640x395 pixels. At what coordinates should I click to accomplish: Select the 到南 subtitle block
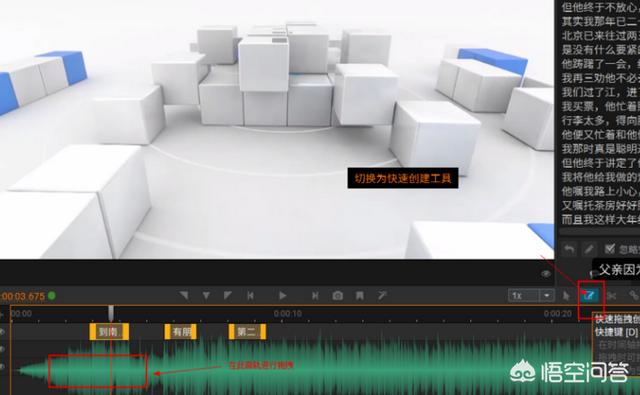tap(109, 332)
